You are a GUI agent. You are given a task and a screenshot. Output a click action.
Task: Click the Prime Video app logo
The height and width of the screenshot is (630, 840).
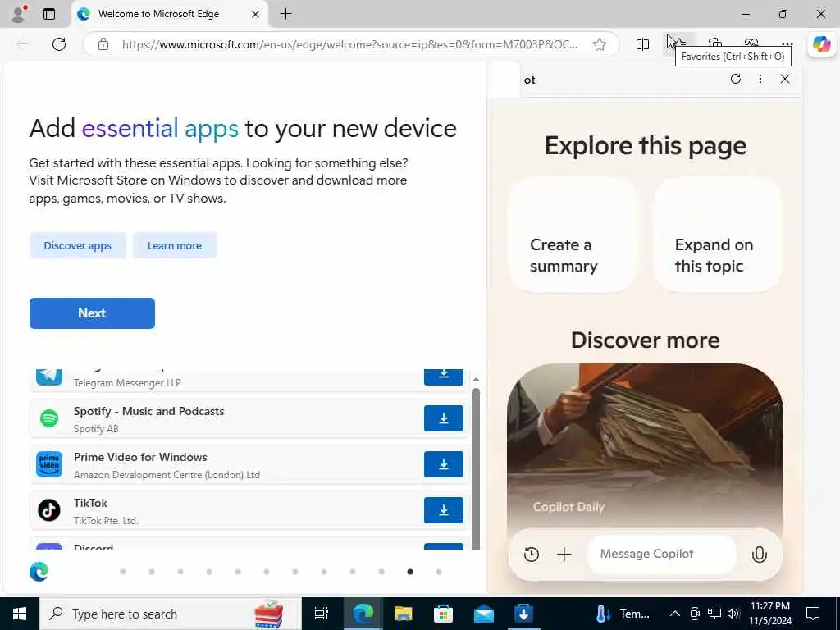48,464
